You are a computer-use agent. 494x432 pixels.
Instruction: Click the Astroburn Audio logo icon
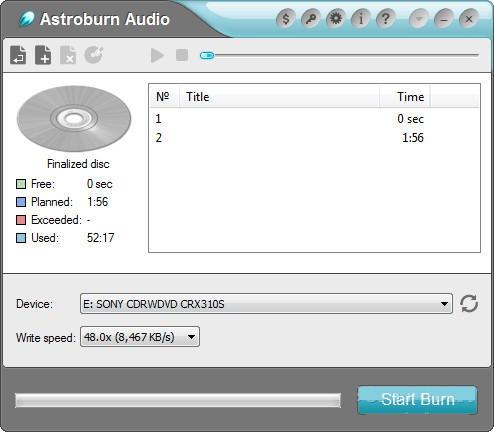tap(27, 19)
